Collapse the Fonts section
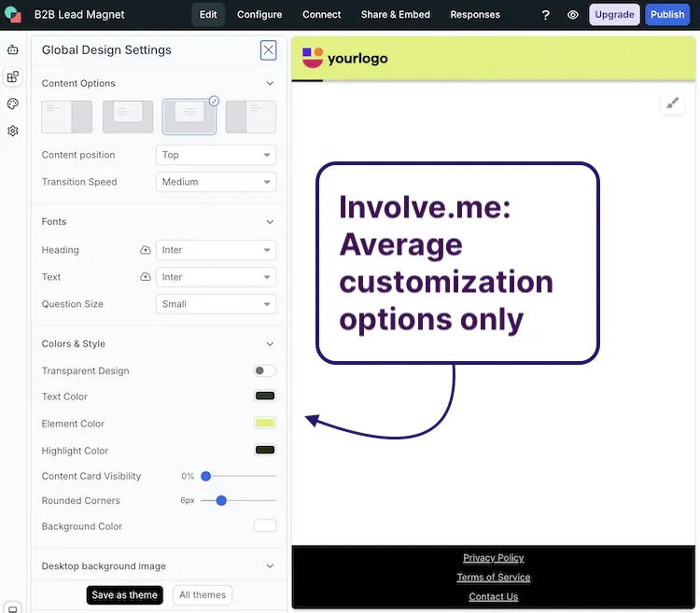700x613 pixels. coord(270,222)
